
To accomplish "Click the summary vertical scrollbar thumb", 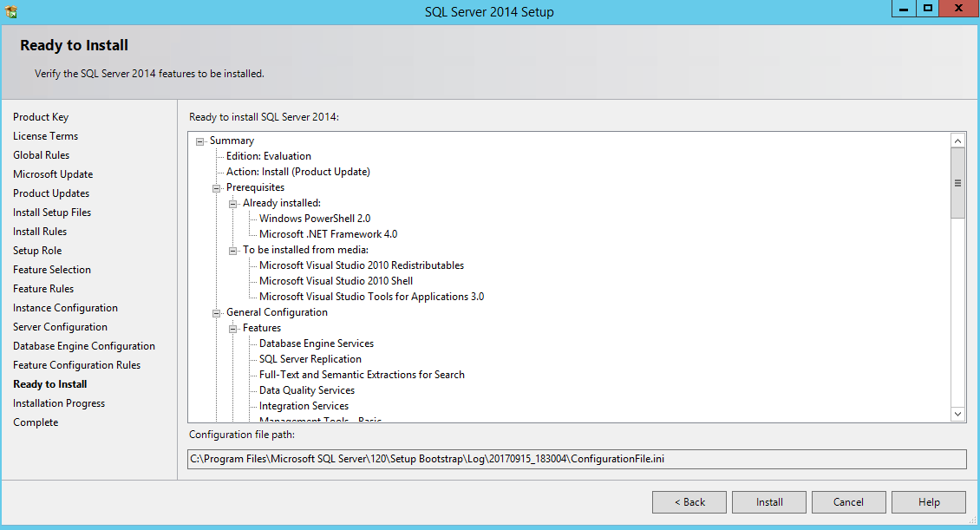I will pos(957,182).
